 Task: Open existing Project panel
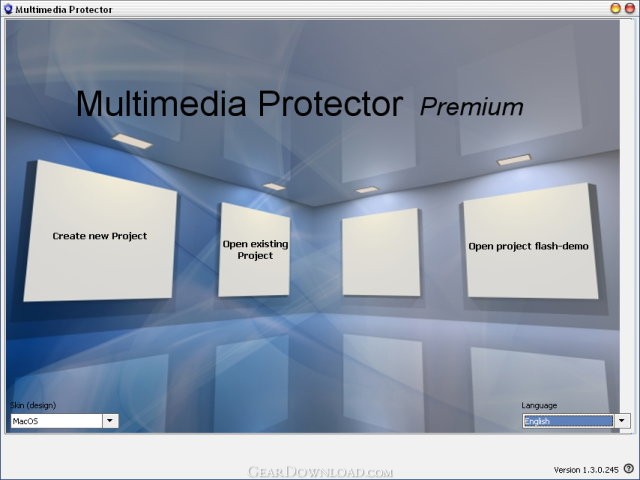click(x=255, y=250)
